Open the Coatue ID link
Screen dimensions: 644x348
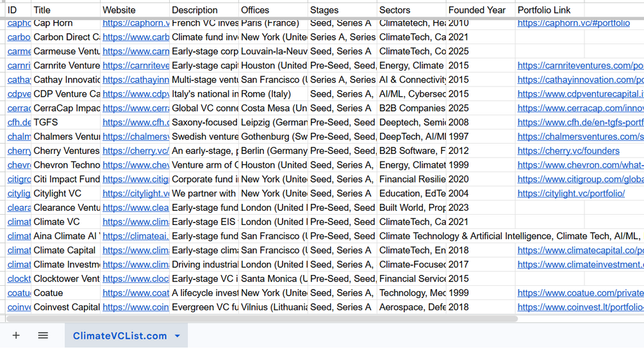coord(19,293)
